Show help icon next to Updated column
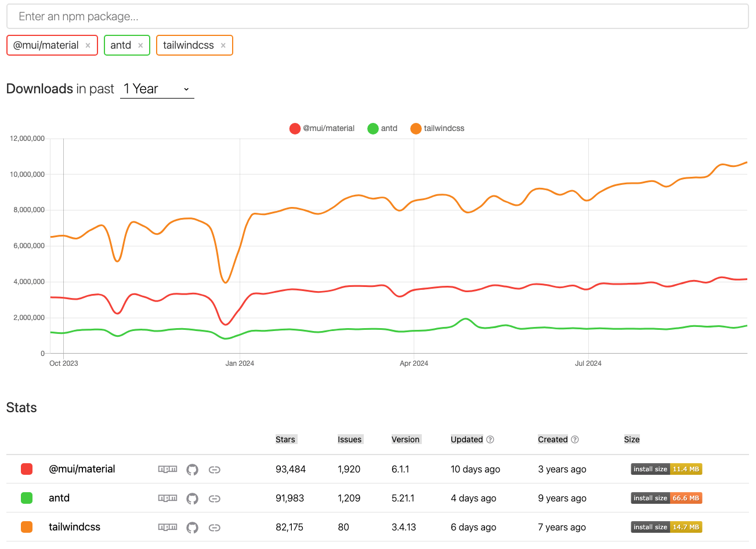This screenshot has height=549, width=756. [x=490, y=439]
